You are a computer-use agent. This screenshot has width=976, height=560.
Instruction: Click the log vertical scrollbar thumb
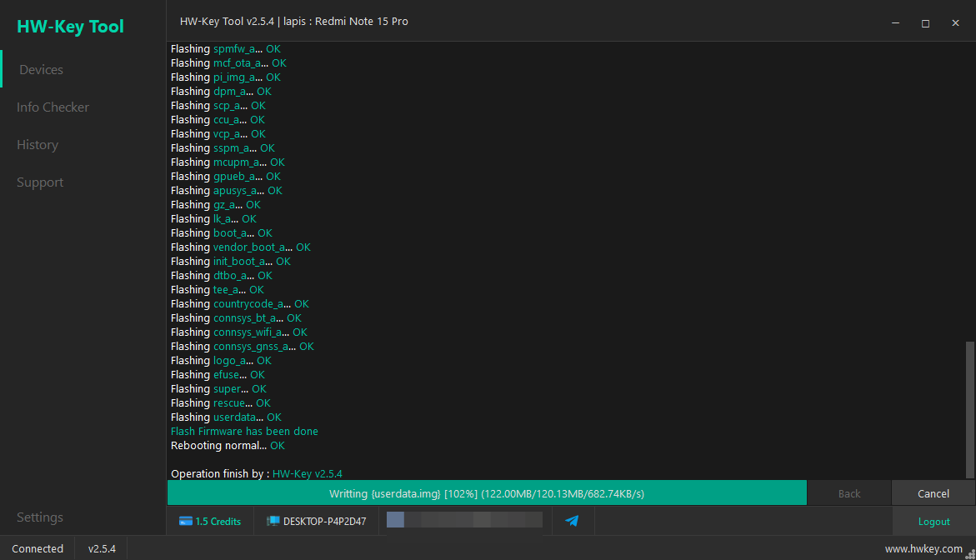970,409
